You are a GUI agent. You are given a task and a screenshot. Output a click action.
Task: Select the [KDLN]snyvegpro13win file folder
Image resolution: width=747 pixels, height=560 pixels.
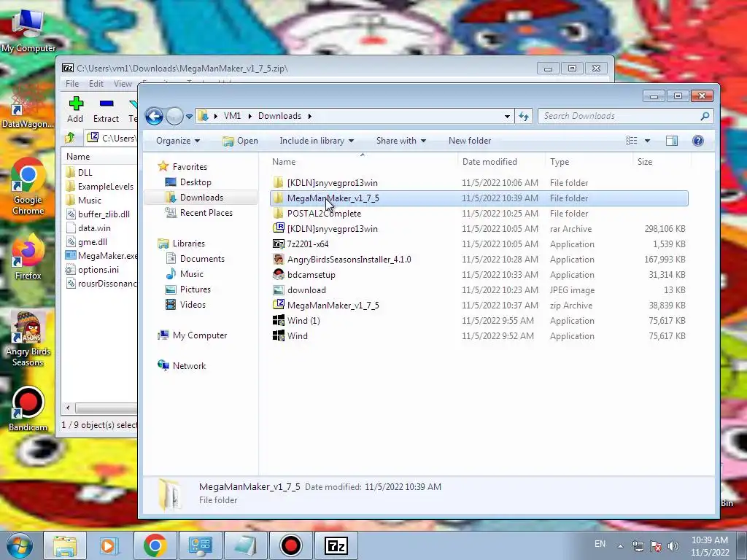click(479, 183)
